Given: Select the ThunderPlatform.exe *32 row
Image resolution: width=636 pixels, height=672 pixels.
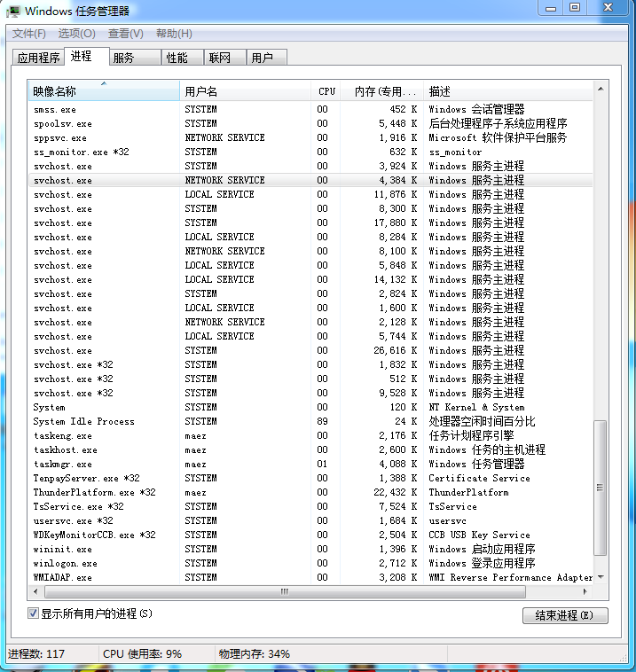Looking at the screenshot, I should (310, 492).
